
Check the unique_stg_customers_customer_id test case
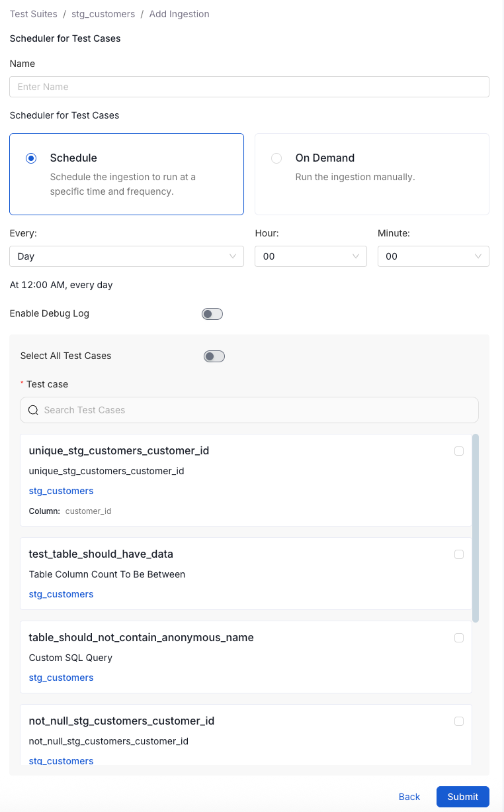pos(459,451)
